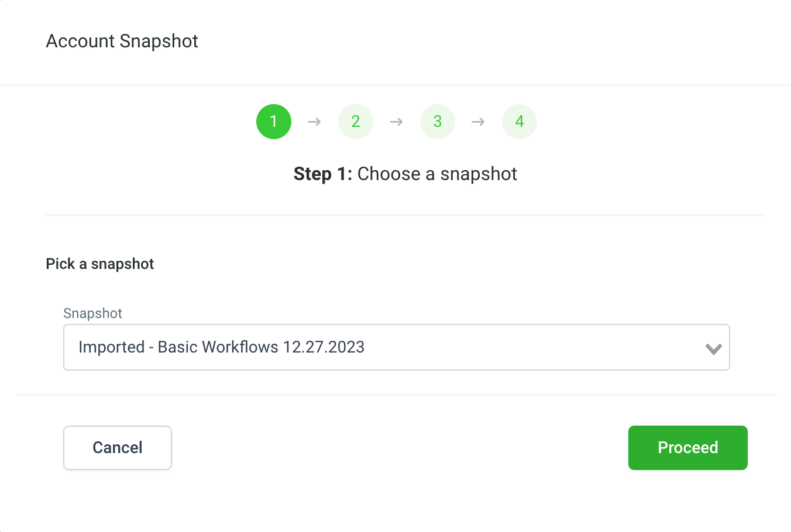
Task: Go to step 4 indicator
Action: coord(520,122)
